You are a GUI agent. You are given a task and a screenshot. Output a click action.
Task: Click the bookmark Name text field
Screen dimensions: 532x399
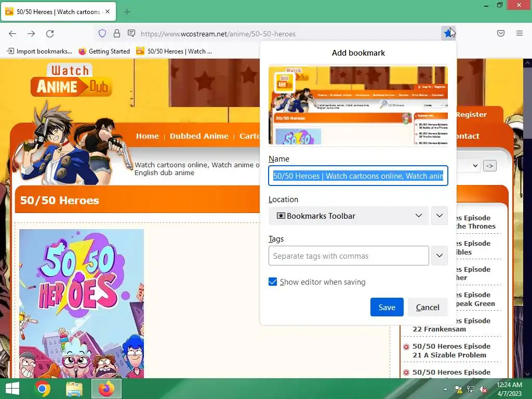coord(358,176)
